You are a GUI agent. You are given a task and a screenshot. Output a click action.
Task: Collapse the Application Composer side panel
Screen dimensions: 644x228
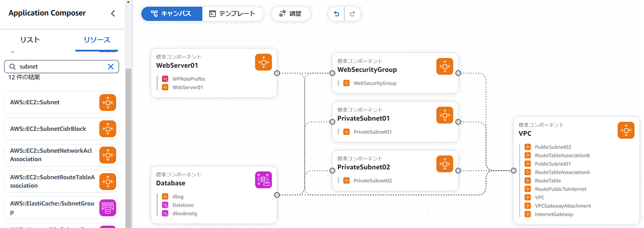tap(113, 13)
